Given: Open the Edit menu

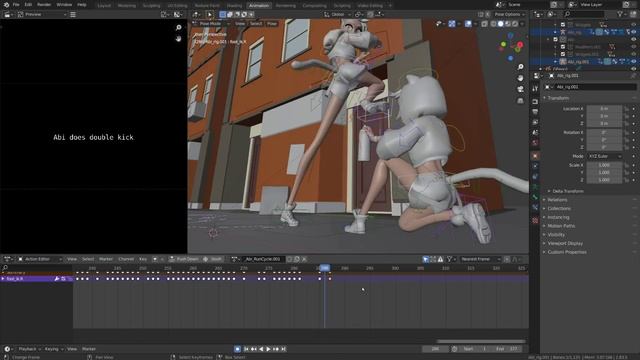Looking at the screenshot, I should point(28,5).
